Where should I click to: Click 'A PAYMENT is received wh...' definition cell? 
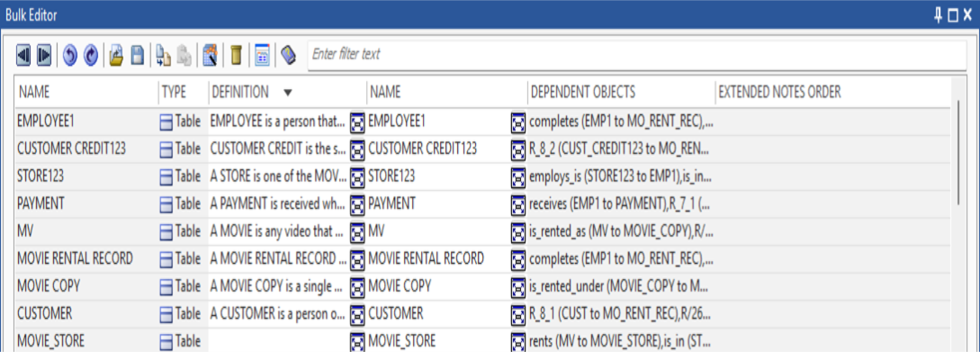click(x=278, y=204)
